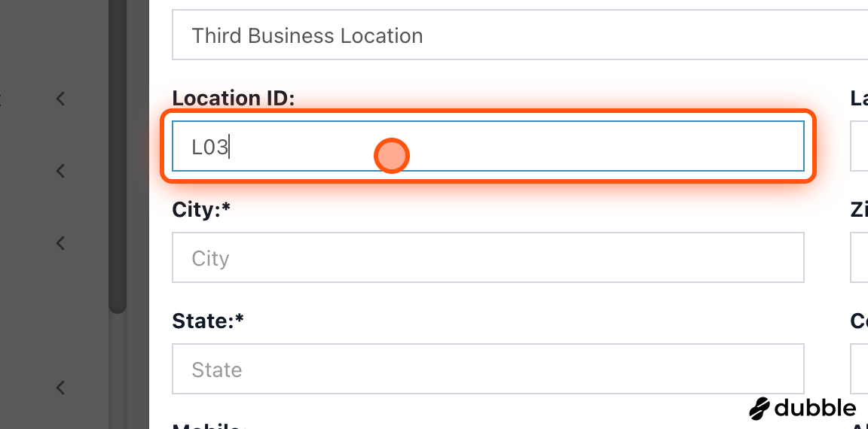This screenshot has width=868, height=429.
Task: Click the dark sidebar scrollbar thumb
Action: click(118, 157)
